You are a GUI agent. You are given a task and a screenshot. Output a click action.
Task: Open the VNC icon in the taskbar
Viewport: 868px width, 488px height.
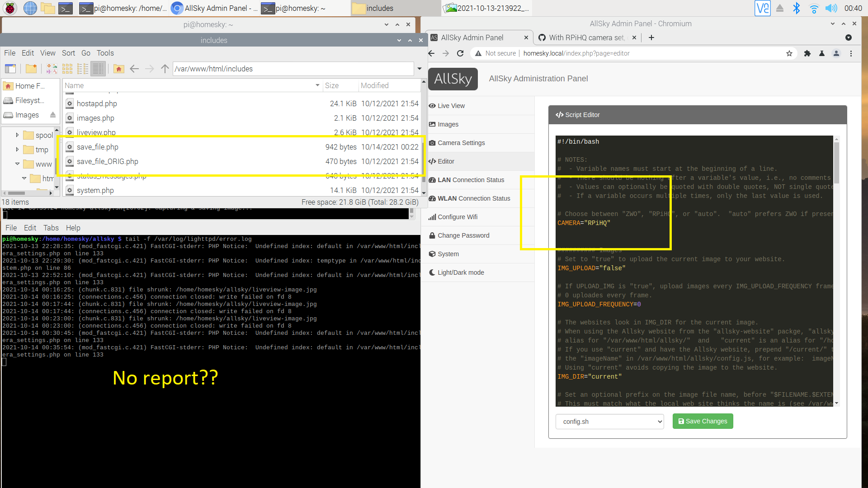(763, 8)
